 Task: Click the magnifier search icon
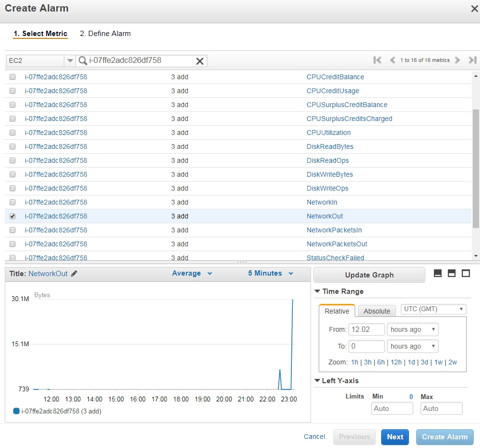point(83,61)
